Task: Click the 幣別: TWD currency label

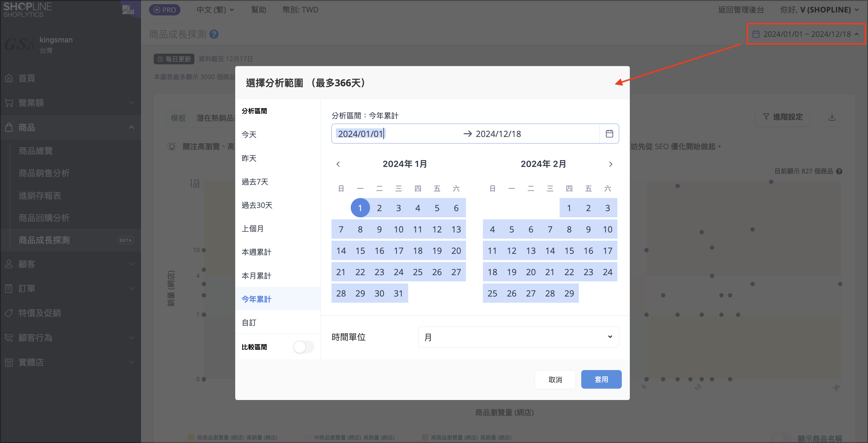Action: tap(300, 10)
